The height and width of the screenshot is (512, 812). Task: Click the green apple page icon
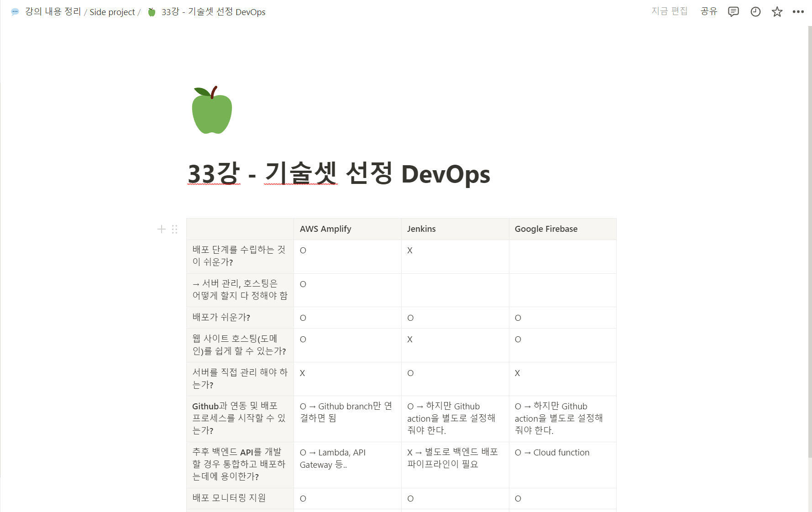point(212,110)
